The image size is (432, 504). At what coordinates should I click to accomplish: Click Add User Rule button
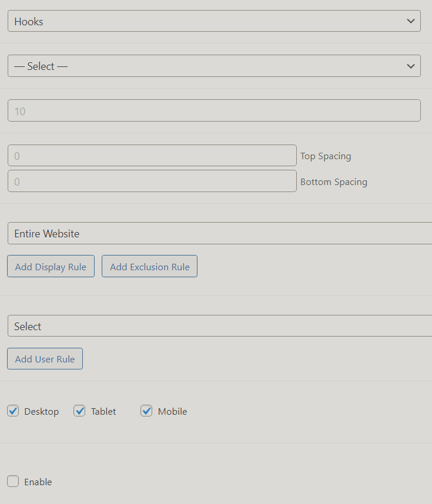click(45, 359)
